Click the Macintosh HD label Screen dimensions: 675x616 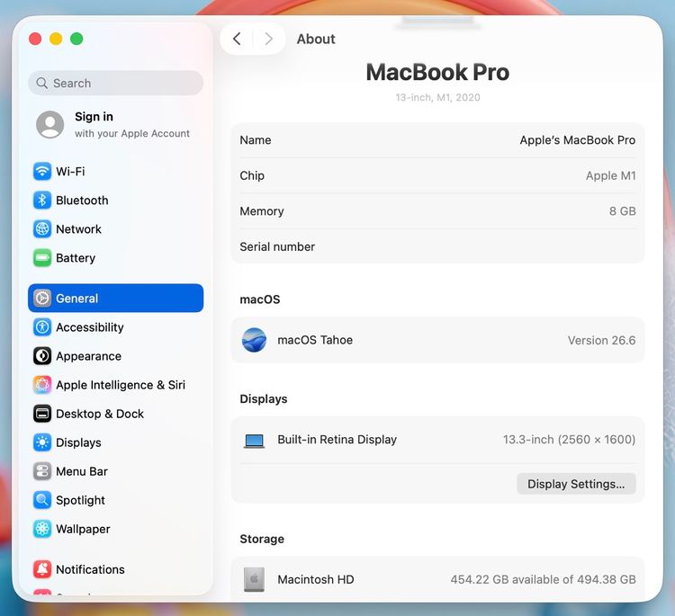[x=316, y=579]
